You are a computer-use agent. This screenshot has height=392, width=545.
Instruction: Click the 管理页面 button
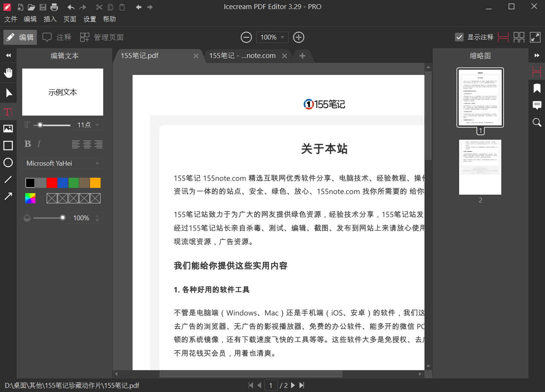click(x=102, y=37)
